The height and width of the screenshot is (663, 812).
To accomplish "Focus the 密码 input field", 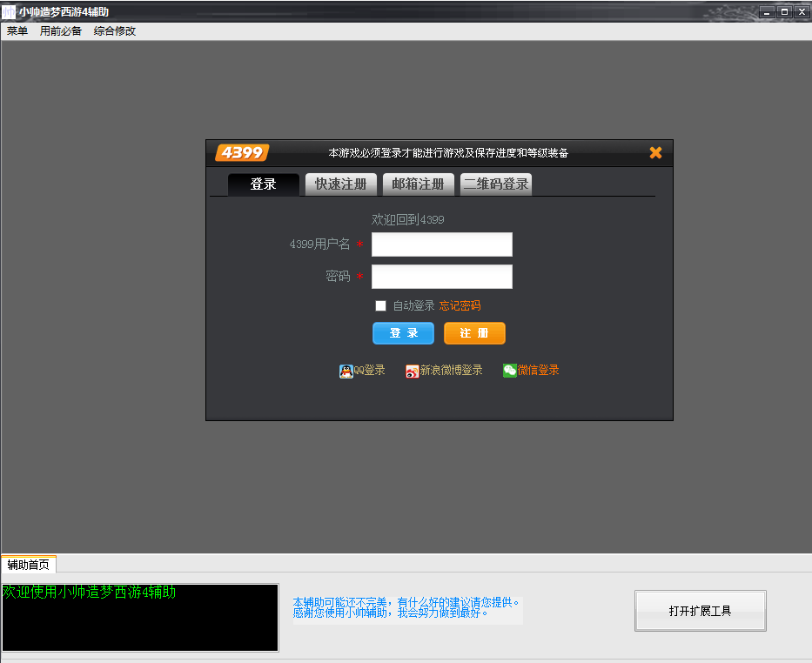I will 442,277.
